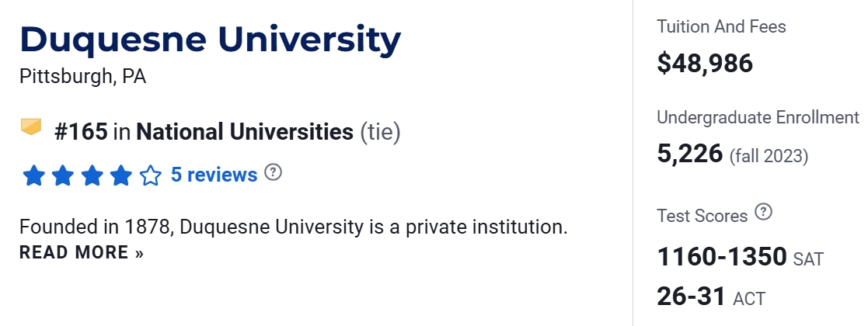The image size is (868, 326).
Task: Click the Pittsburgh, PA location text
Action: coord(82,77)
